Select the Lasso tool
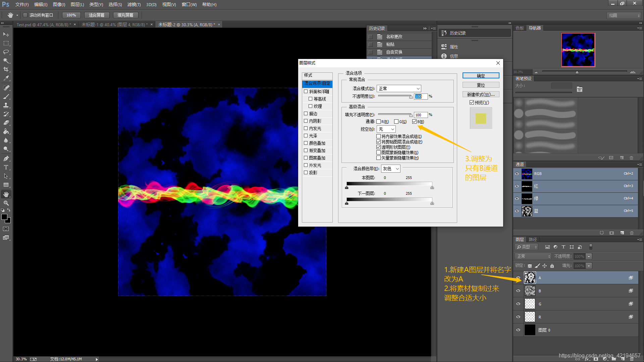Image resolution: width=644 pixels, height=362 pixels. [6, 52]
